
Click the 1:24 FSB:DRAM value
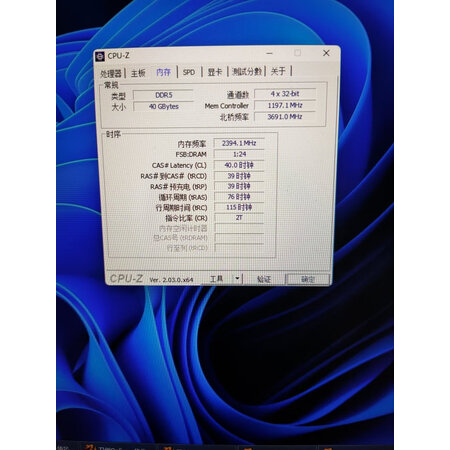click(x=239, y=154)
